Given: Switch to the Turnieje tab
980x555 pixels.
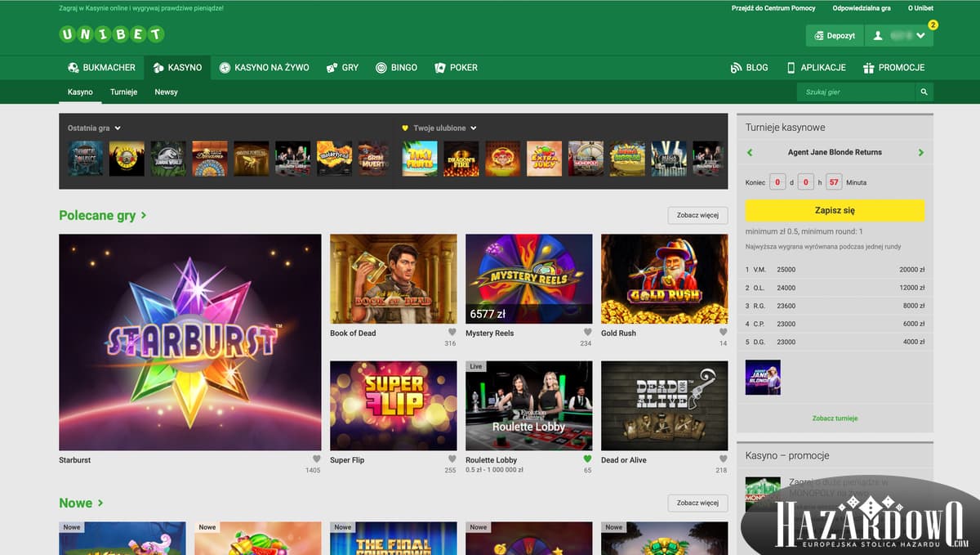Looking at the screenshot, I should (123, 92).
